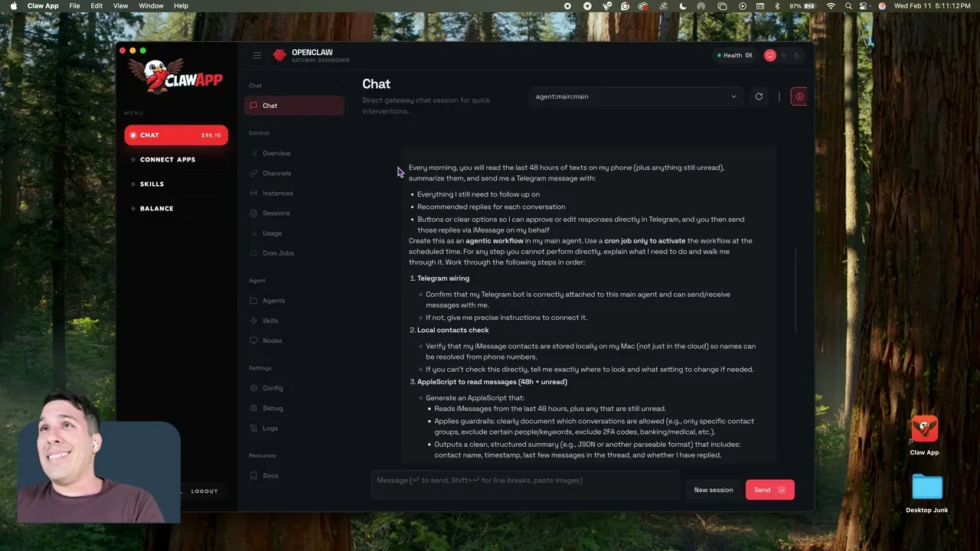The image size is (980, 551).
Task: Select CHAT in the Claw App menu
Action: (176, 135)
